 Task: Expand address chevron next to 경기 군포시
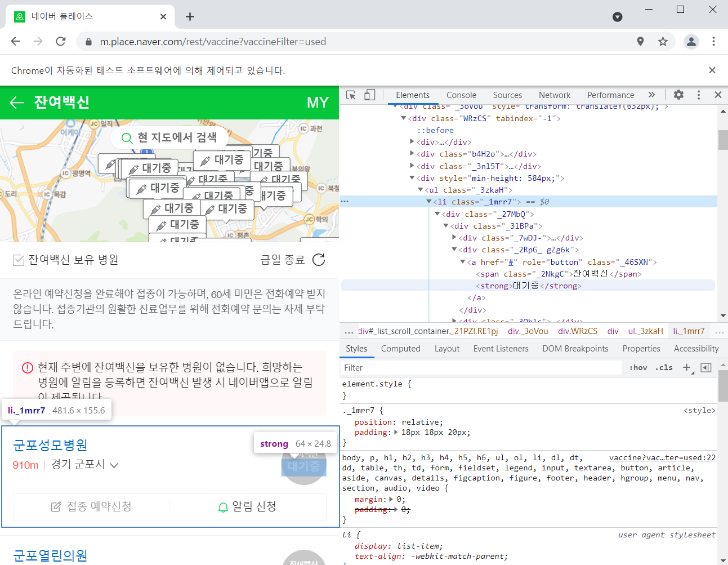114,465
